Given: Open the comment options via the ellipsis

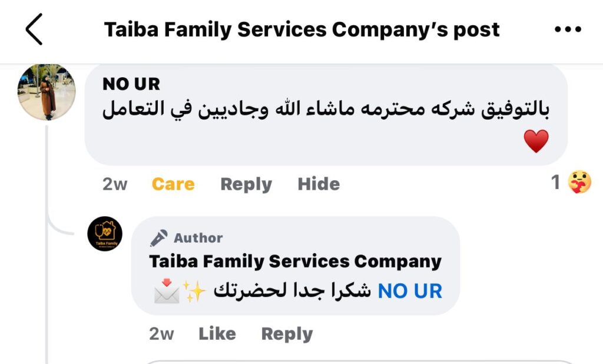Looking at the screenshot, I should 569,28.
